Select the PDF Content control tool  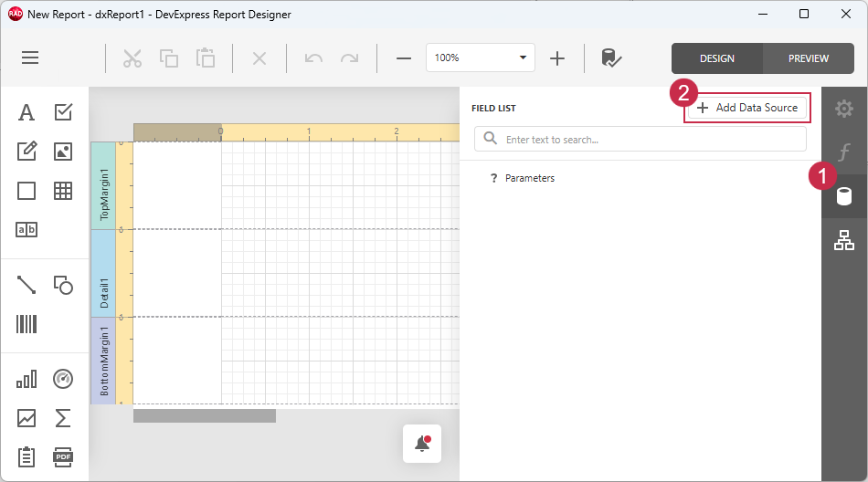point(63,457)
